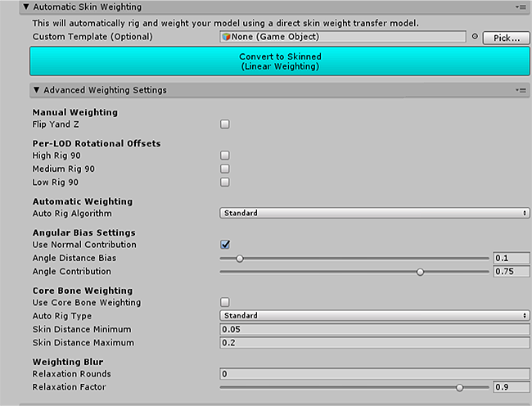Click the Game Object cube icon
This screenshot has height=406, width=532.
[226, 37]
